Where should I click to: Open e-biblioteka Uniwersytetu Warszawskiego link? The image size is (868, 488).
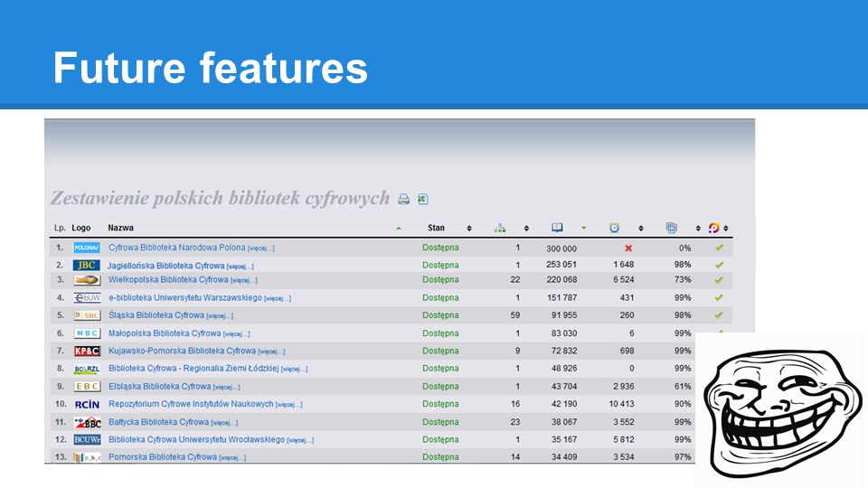(185, 297)
